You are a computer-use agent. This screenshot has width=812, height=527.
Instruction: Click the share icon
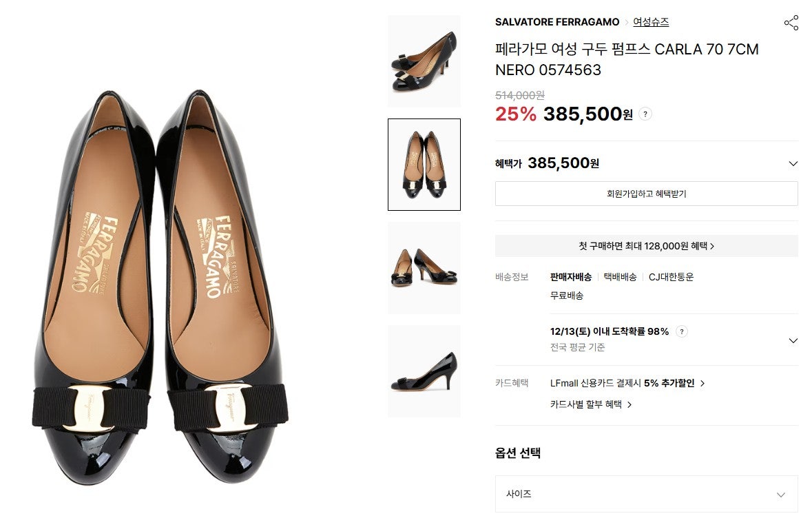coord(791,23)
